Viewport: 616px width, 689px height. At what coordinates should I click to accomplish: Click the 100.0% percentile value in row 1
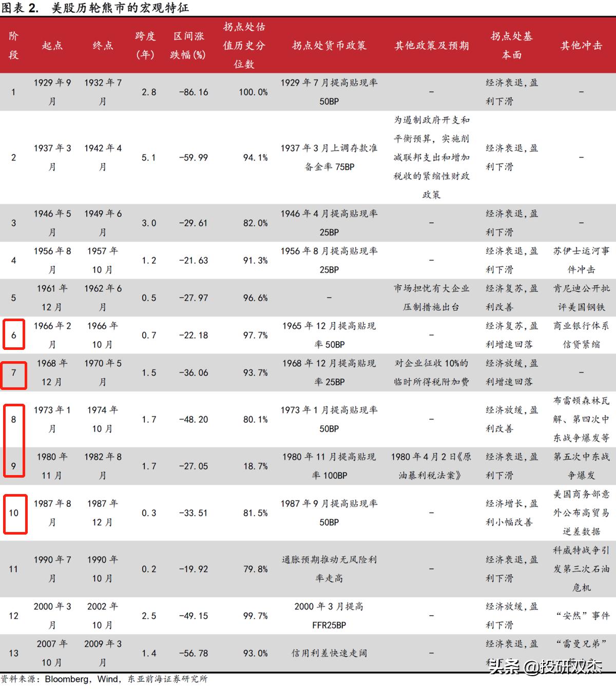254,91
